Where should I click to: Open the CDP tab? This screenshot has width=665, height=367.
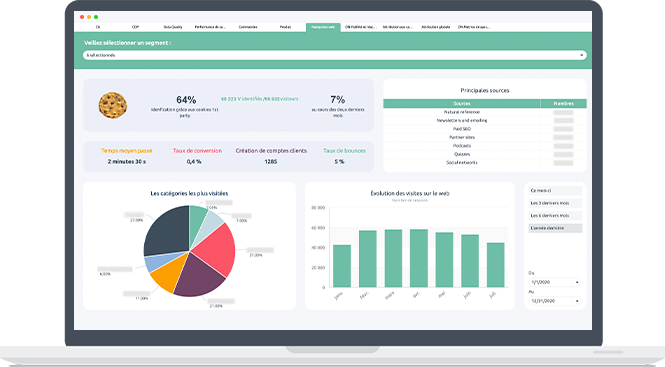[135, 27]
